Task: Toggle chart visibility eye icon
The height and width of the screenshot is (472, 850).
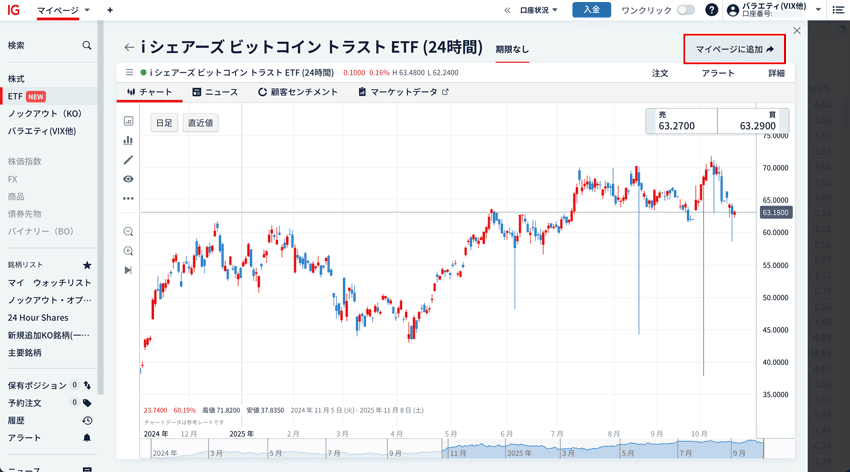Action: pyautogui.click(x=128, y=179)
